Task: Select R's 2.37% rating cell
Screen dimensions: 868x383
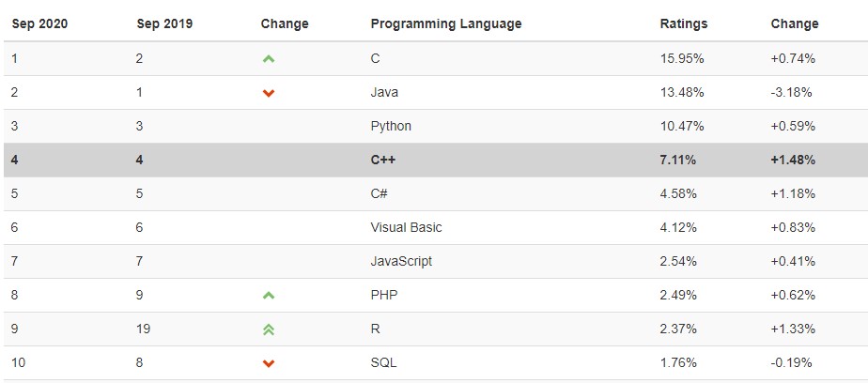Action: 678,329
